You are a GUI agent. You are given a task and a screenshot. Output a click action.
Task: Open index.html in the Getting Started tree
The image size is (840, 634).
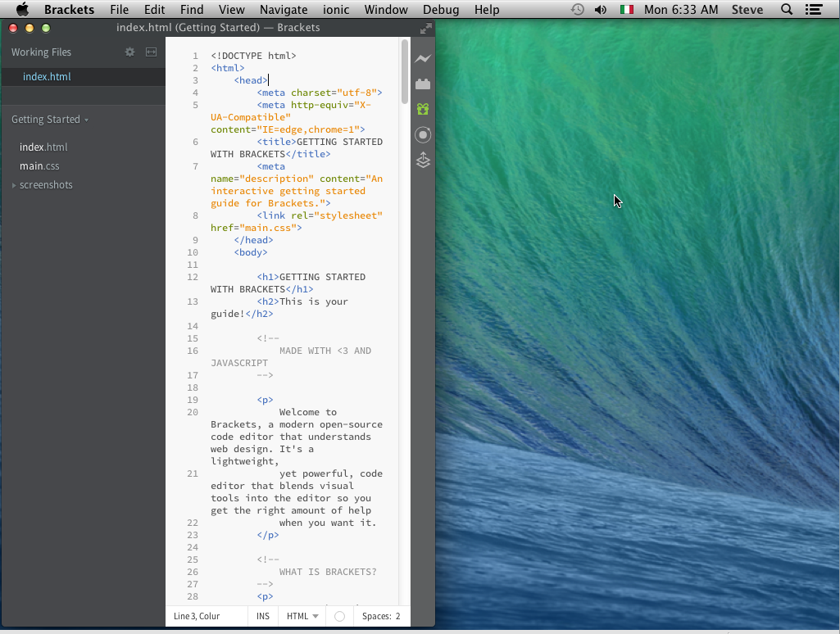[43, 147]
